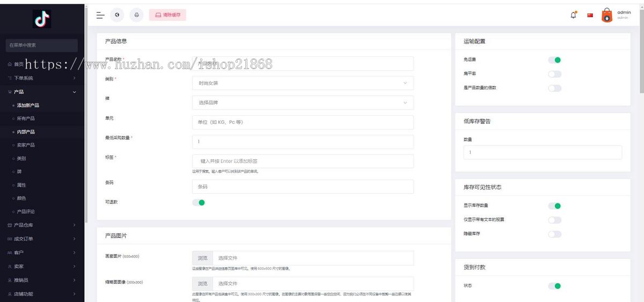The height and width of the screenshot is (302, 644).
Task: Open 卖家产品 in the sidebar
Action: pos(26,145)
